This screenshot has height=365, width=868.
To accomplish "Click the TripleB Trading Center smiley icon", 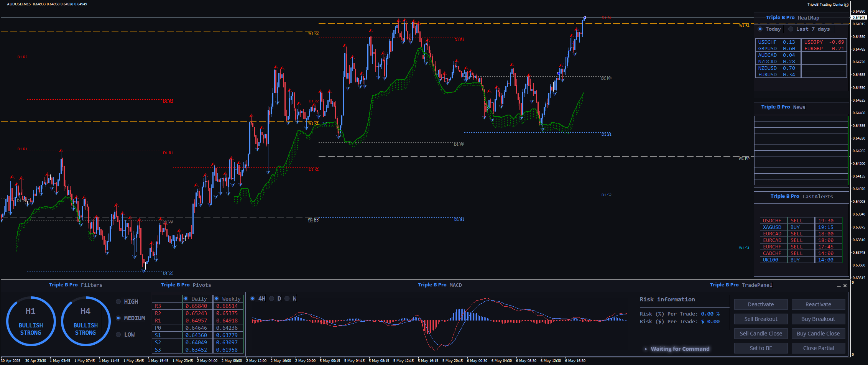I will click(x=846, y=5).
